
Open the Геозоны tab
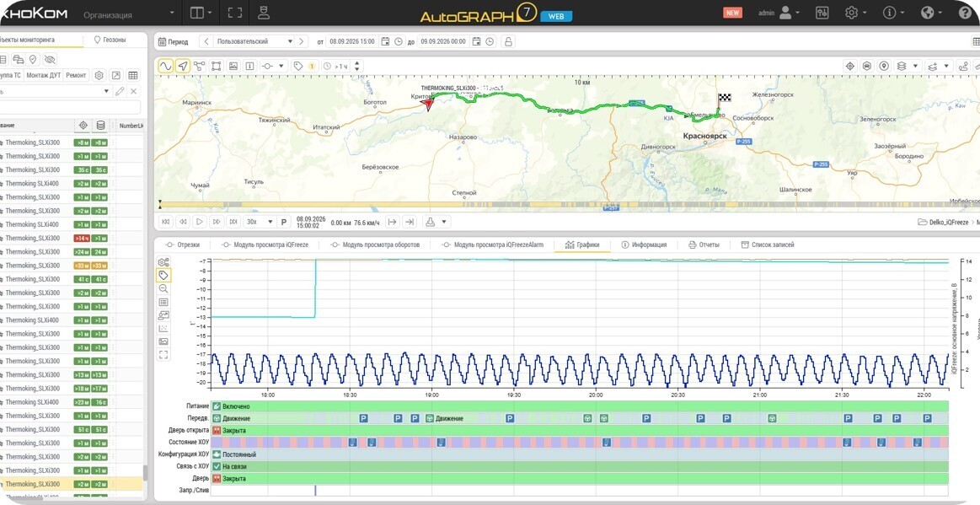tap(110, 40)
